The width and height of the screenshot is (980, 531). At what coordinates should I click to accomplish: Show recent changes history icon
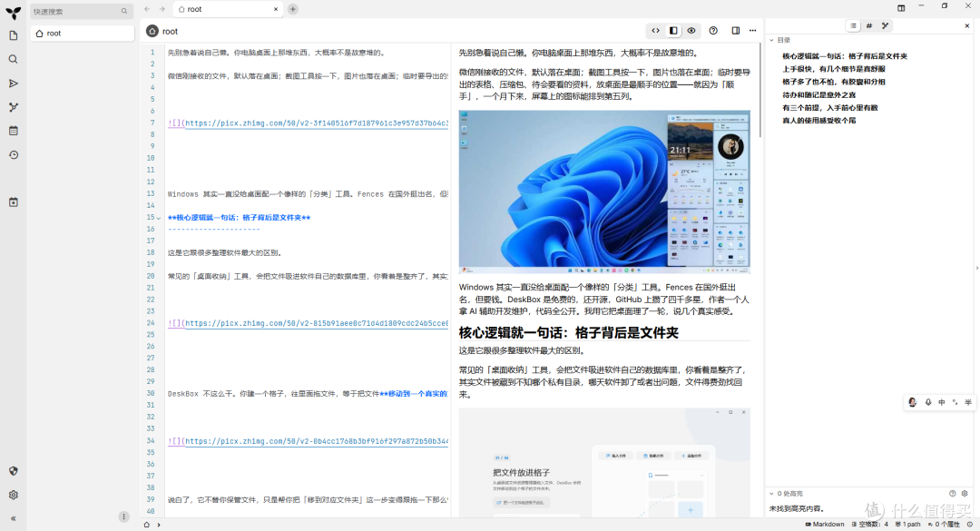(x=13, y=154)
